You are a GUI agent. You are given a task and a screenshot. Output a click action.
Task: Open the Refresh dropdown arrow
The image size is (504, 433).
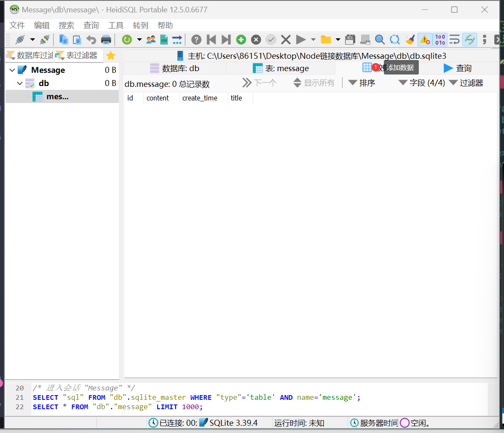pos(139,40)
